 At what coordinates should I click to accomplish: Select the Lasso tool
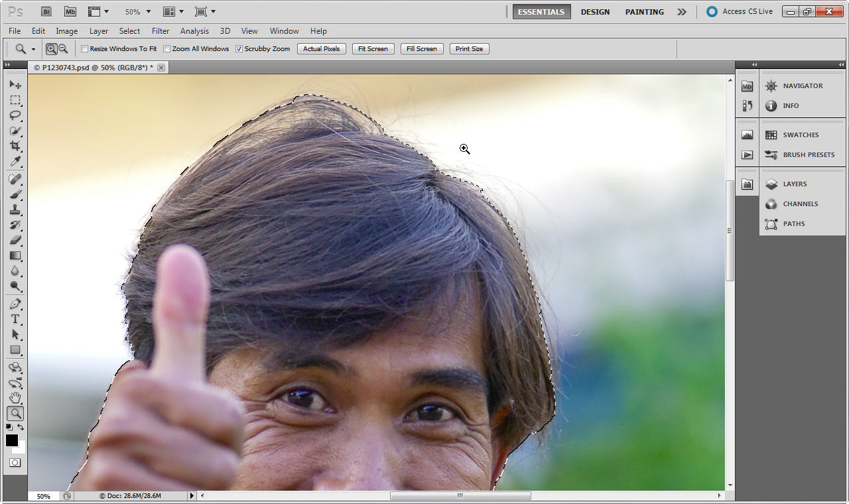15,115
